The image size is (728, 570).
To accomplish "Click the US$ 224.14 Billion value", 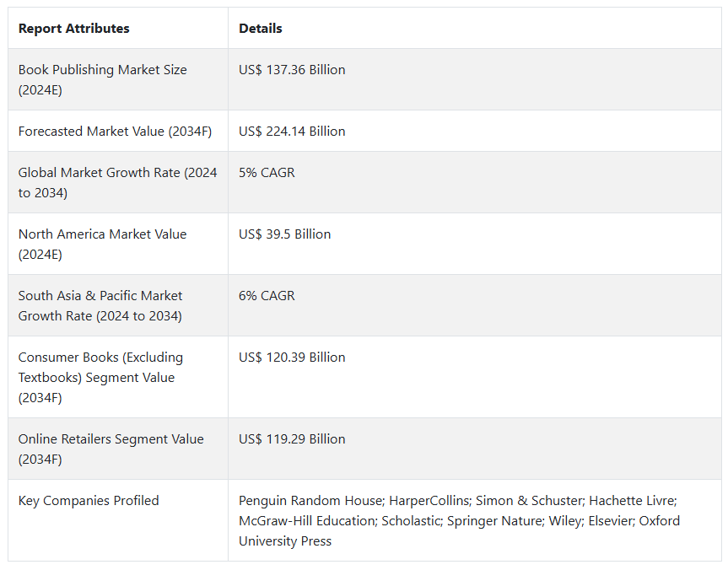I will 292,132.
